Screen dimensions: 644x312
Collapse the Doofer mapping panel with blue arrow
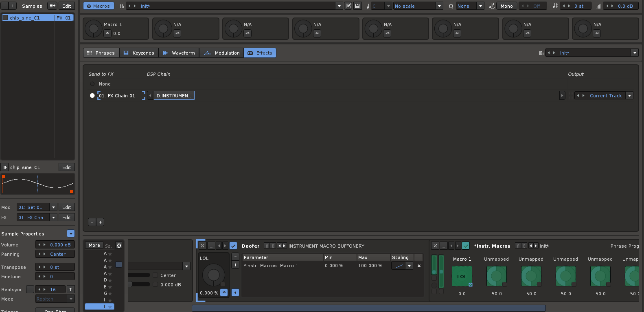coord(235,292)
